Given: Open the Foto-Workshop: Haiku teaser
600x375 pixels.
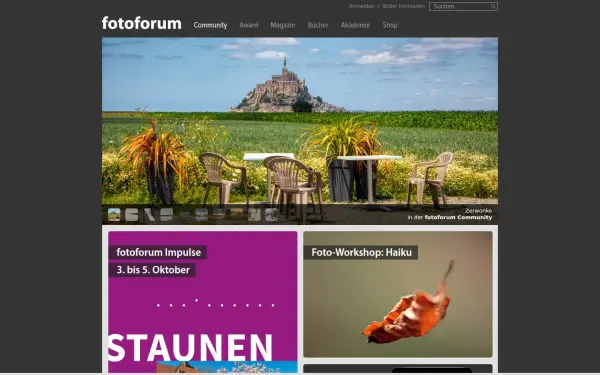Looking at the screenshot, I should pos(361,252).
